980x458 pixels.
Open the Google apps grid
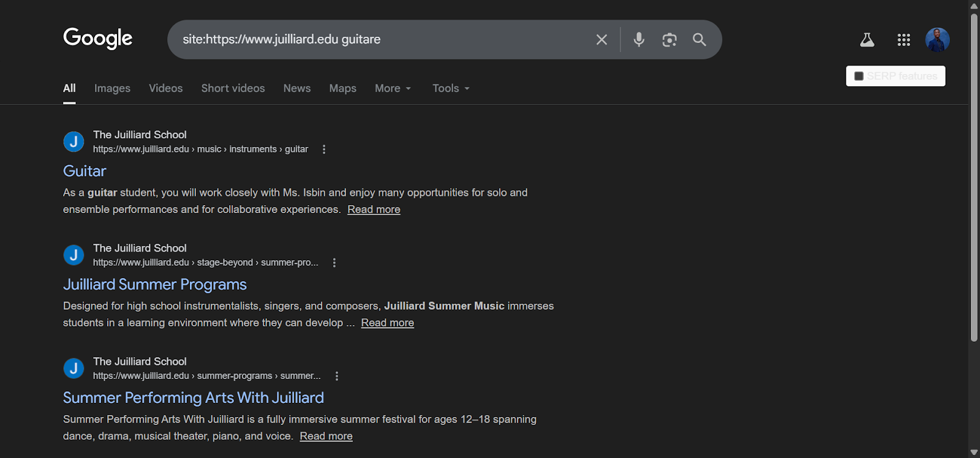click(x=903, y=40)
